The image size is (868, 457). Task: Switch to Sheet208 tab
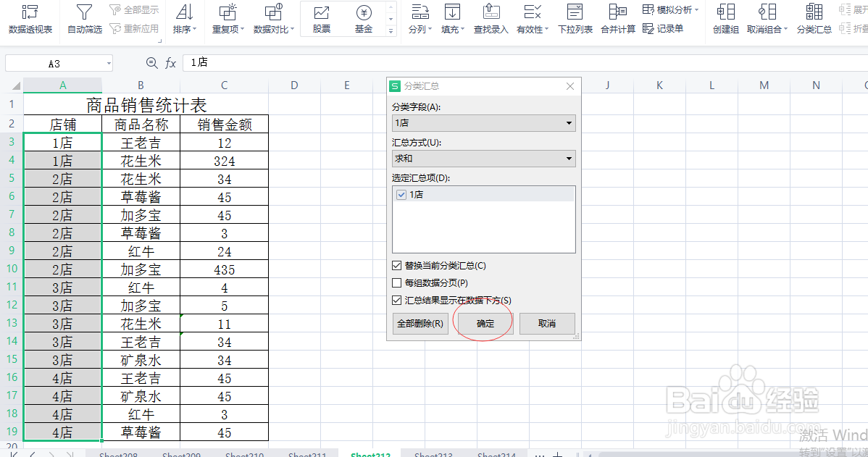click(x=119, y=454)
